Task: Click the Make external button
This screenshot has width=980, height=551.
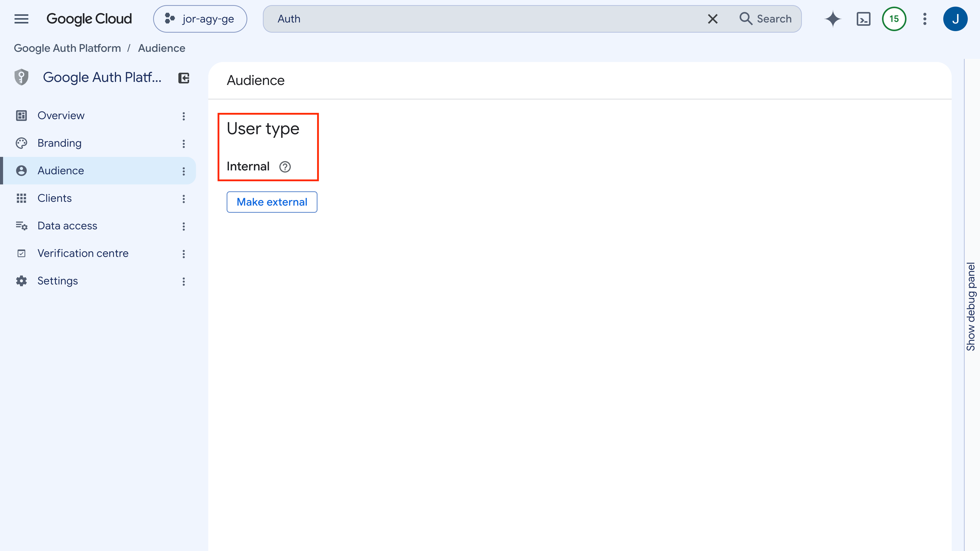Action: coord(272,202)
